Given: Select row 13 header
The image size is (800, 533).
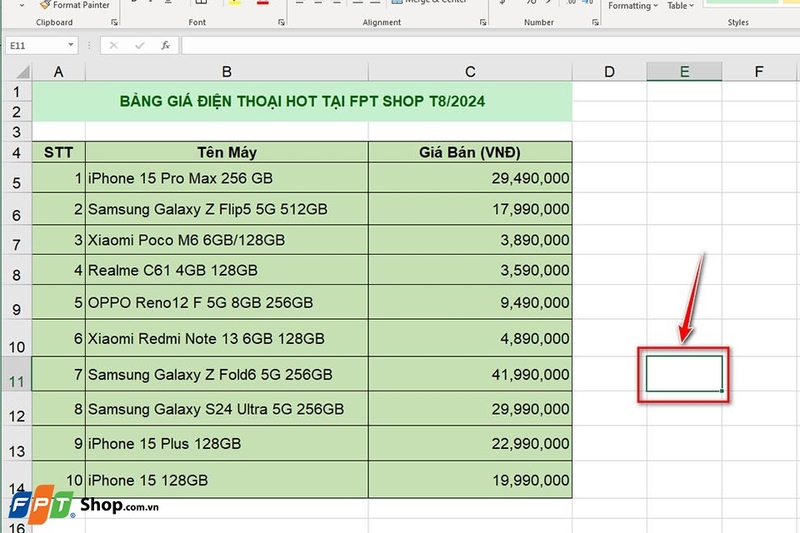Looking at the screenshot, I should pos(17,443).
